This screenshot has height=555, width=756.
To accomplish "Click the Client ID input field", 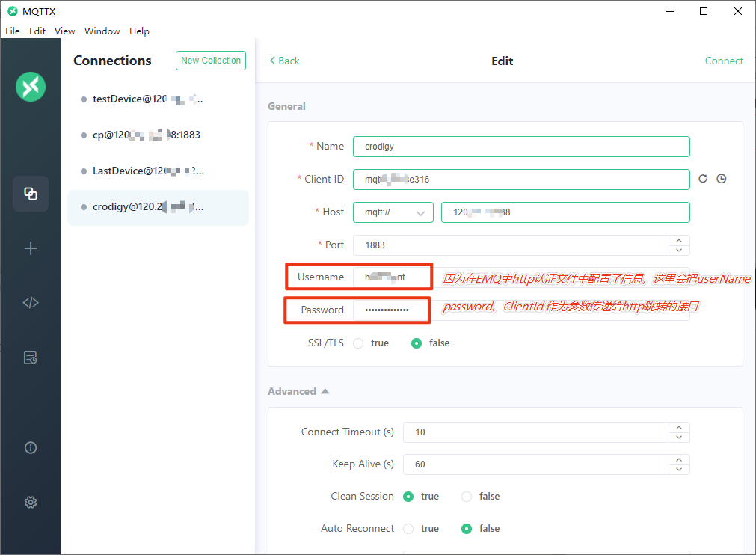I will coord(521,180).
